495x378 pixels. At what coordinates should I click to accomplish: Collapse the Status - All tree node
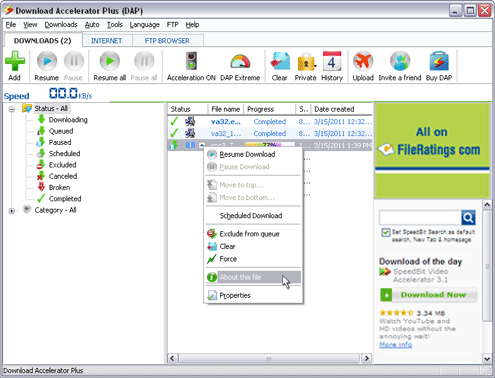coord(12,109)
